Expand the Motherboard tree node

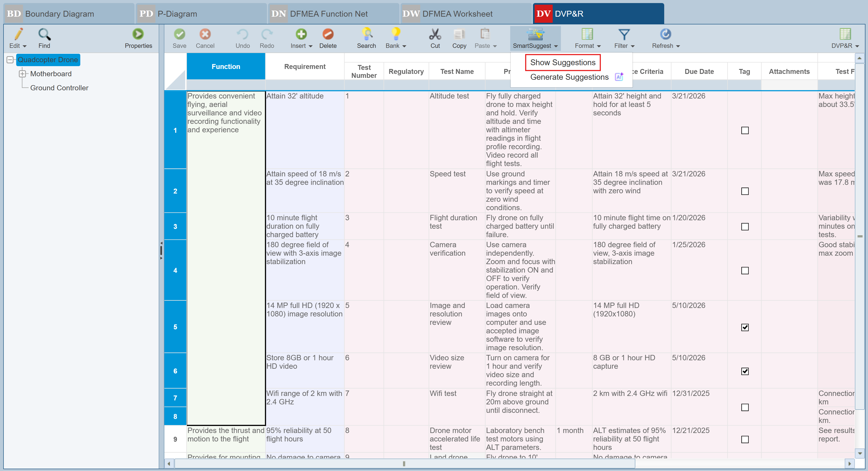[x=22, y=74]
